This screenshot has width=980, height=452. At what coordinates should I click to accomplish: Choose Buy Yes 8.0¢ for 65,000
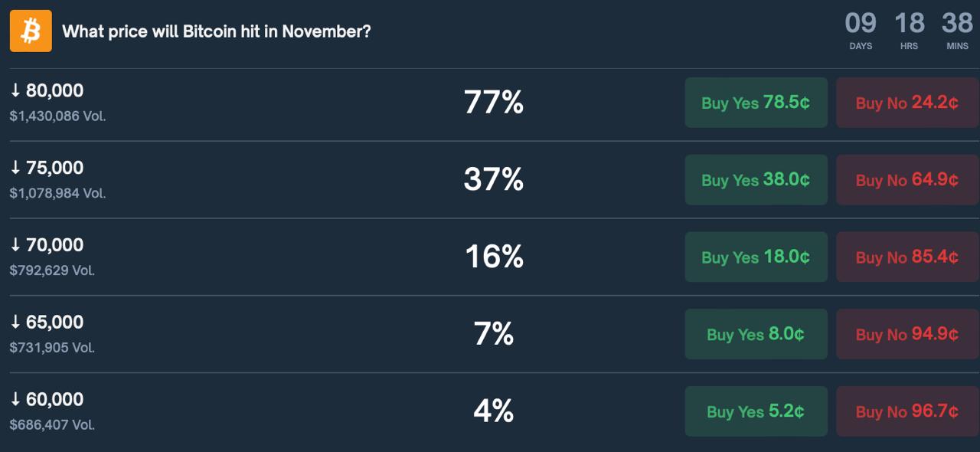coord(756,334)
